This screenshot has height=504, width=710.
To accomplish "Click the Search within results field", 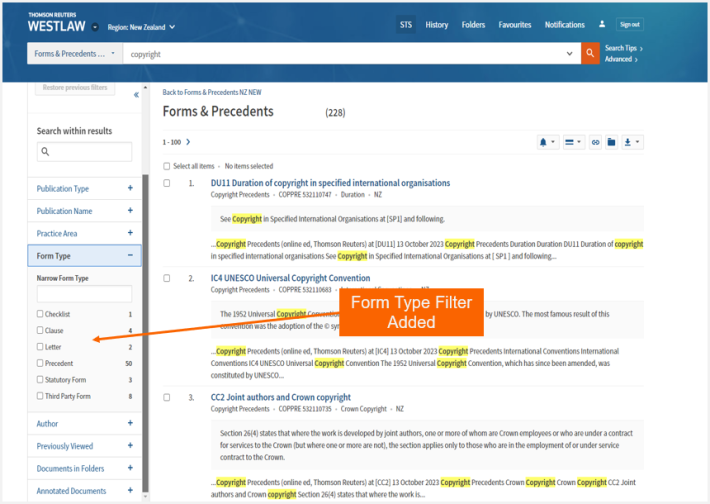I will point(84,151).
